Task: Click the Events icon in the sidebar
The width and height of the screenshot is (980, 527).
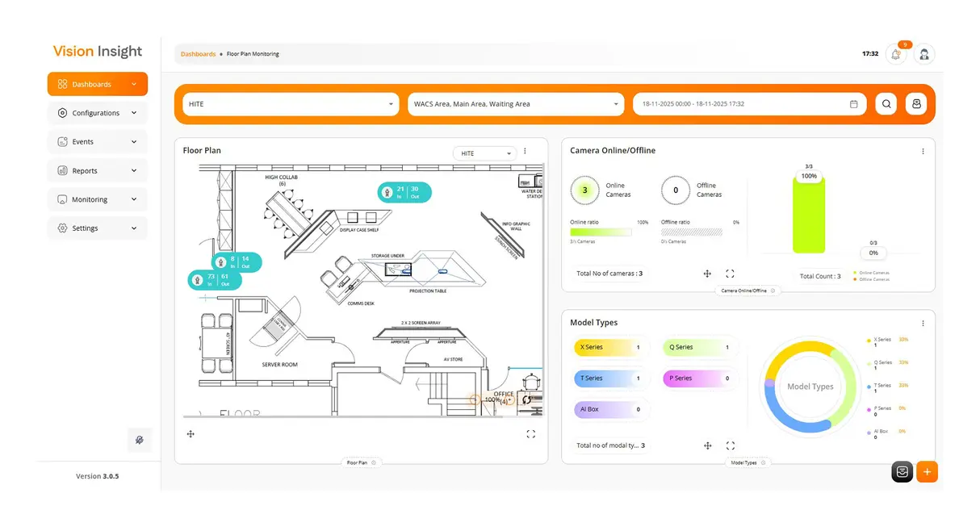Action: (62, 141)
